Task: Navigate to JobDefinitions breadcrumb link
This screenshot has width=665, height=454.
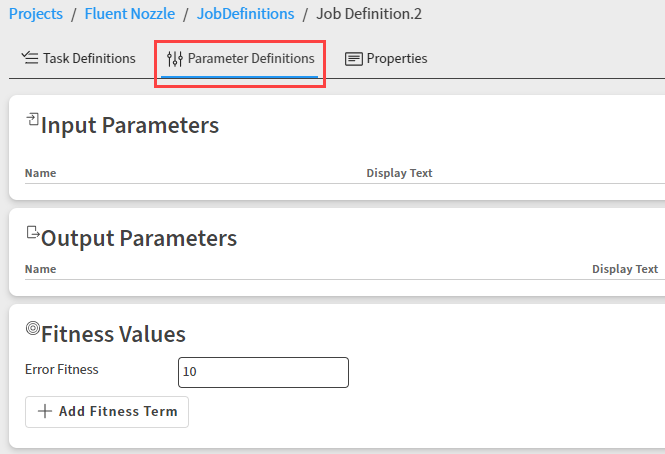Action: (x=245, y=14)
